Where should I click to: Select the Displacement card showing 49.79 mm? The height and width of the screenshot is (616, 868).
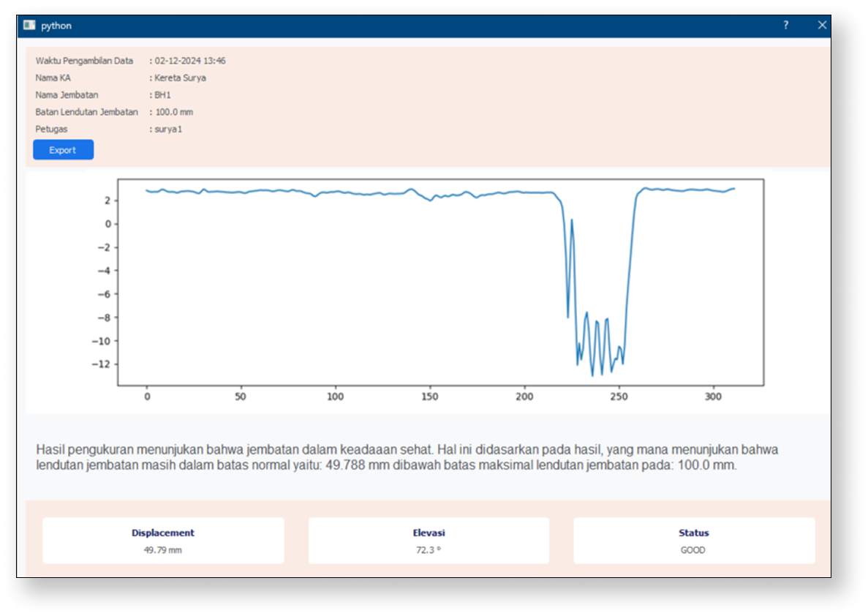tap(162, 540)
